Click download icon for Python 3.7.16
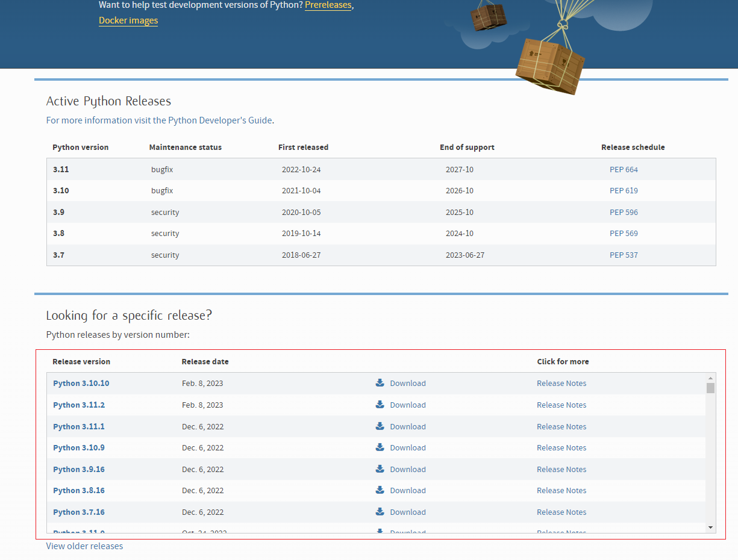 (x=380, y=512)
